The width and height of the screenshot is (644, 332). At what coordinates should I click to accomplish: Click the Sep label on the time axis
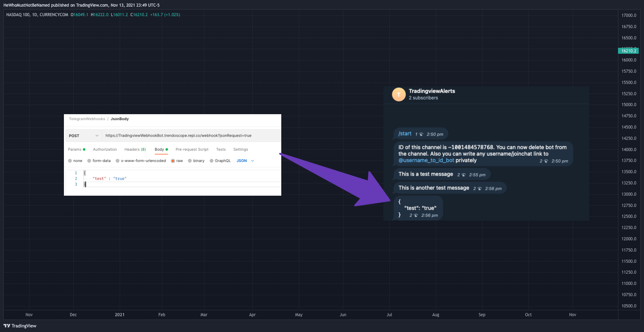482,315
